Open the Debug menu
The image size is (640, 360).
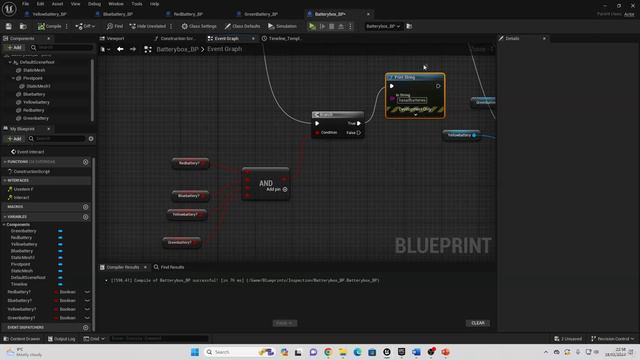(x=94, y=4)
